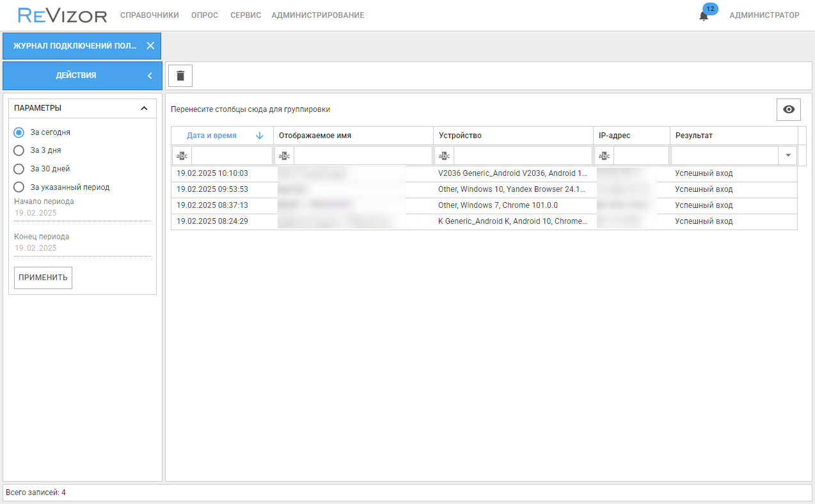Close the Журнал подключений tab with the X
The height and width of the screenshot is (504, 815).
point(150,45)
